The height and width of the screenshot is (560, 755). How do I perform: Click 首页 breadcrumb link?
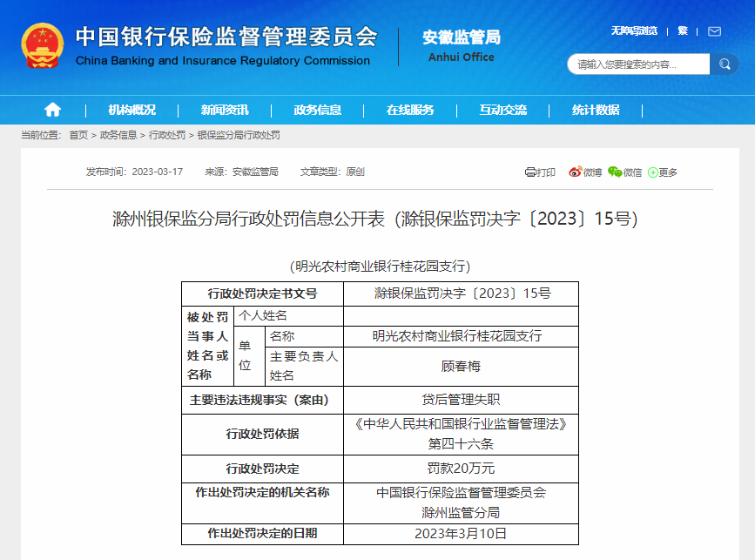tap(78, 135)
